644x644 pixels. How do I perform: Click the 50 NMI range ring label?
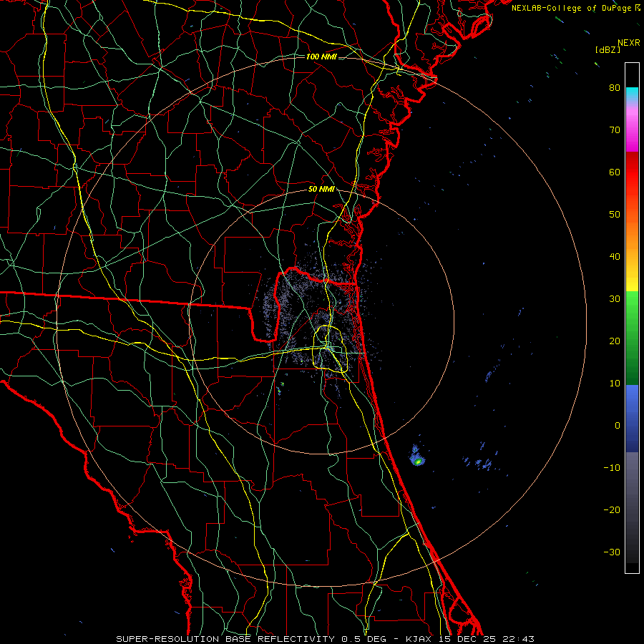pos(321,189)
